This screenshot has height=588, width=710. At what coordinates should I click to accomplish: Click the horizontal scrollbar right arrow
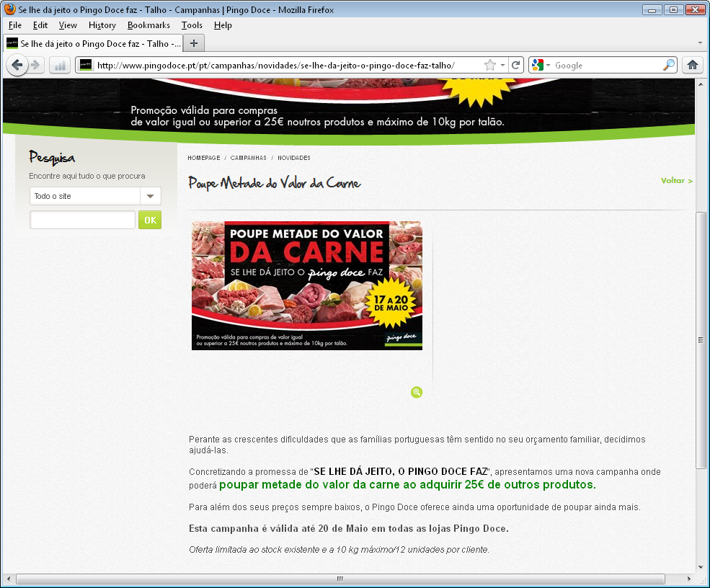point(688,579)
